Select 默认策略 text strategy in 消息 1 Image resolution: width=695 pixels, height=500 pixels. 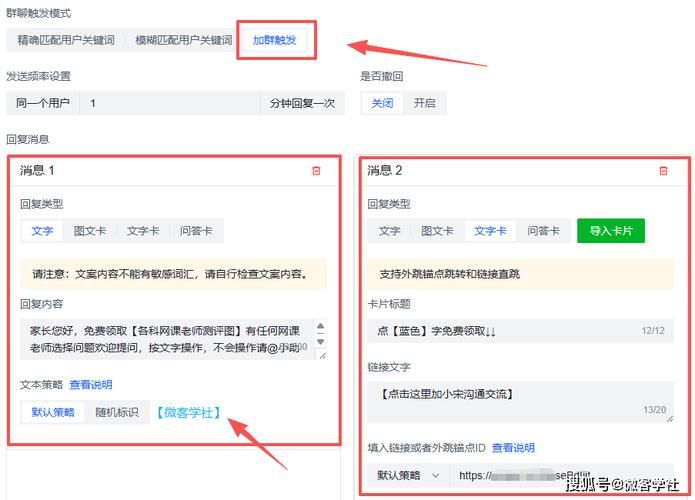pos(53,412)
